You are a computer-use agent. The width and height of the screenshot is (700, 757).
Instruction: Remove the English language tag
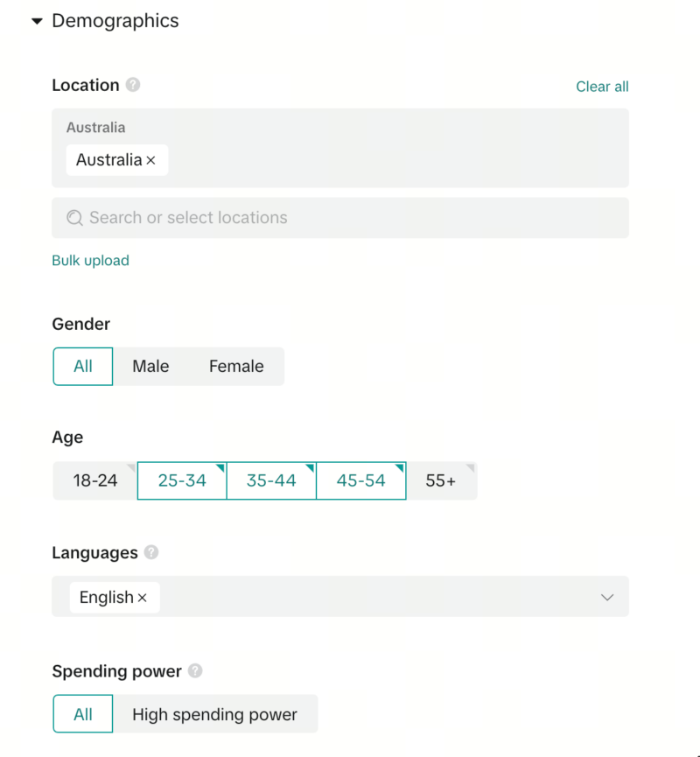click(x=143, y=598)
